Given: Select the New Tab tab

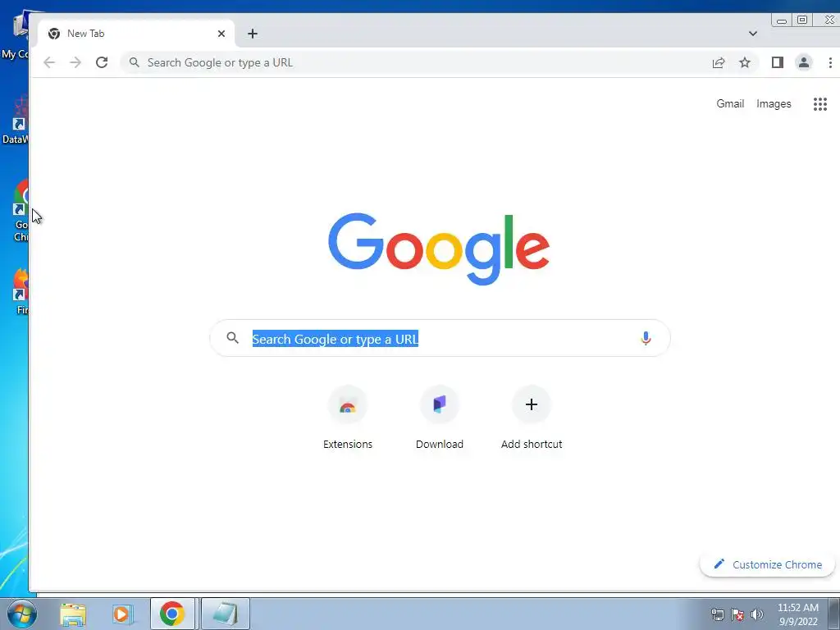Looking at the screenshot, I should 136,34.
